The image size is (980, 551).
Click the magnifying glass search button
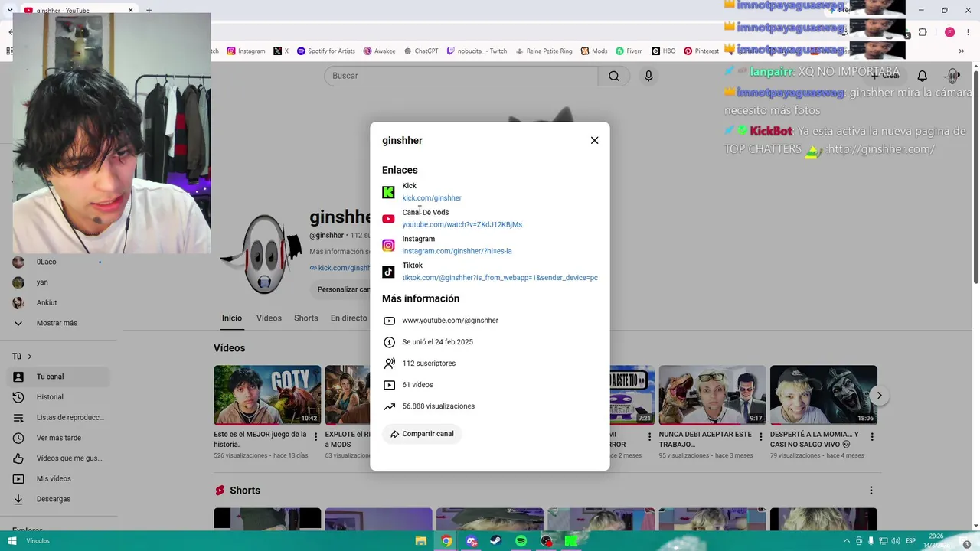click(614, 76)
